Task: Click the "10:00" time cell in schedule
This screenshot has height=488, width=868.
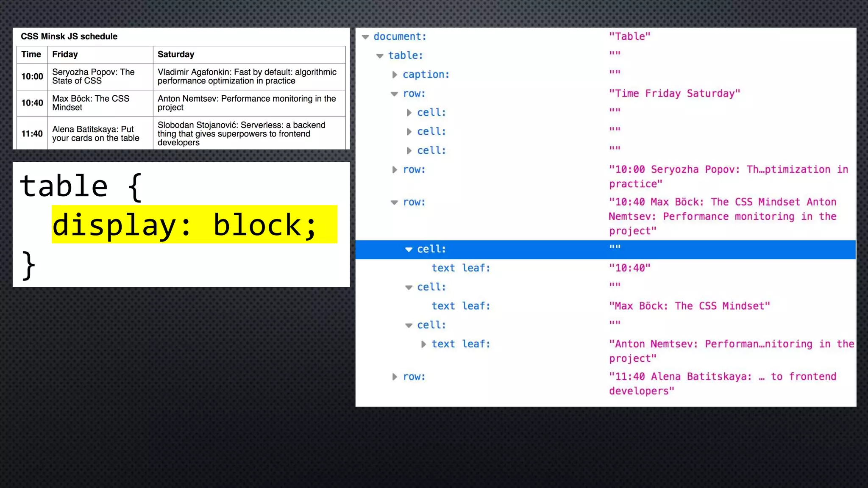Action: [x=32, y=77]
